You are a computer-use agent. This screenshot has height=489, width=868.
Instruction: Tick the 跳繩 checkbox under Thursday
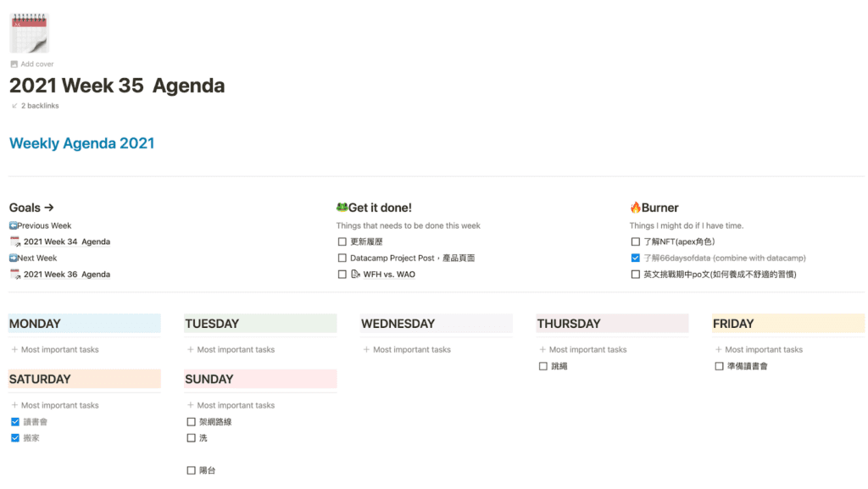pos(543,366)
